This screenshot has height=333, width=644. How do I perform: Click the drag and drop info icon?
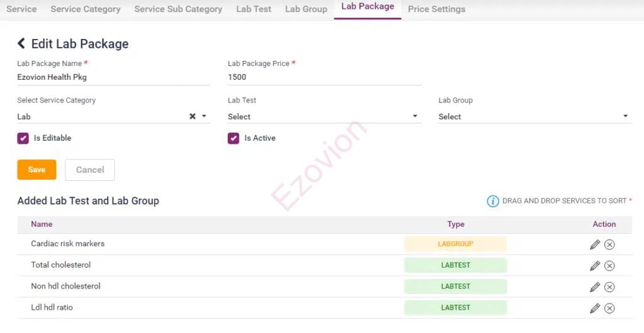(493, 201)
